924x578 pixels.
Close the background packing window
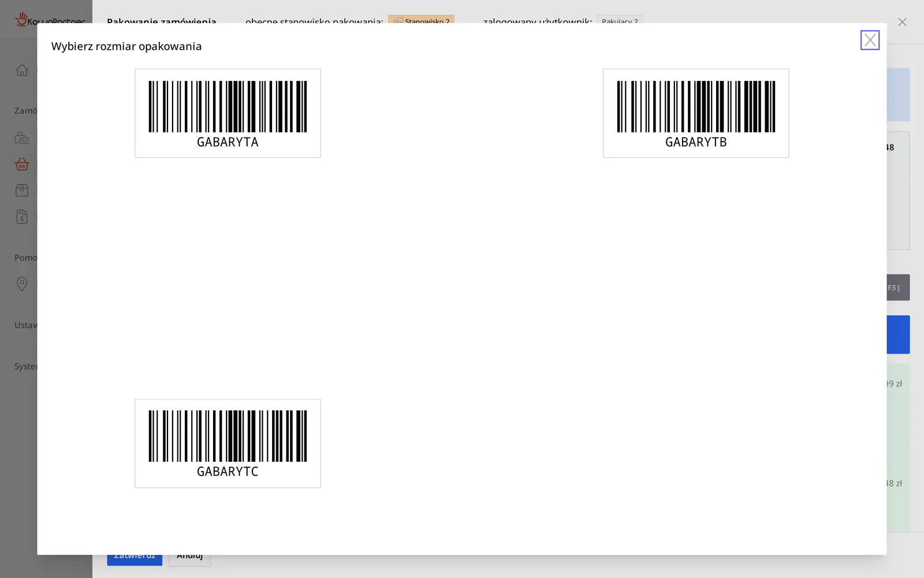tap(902, 22)
